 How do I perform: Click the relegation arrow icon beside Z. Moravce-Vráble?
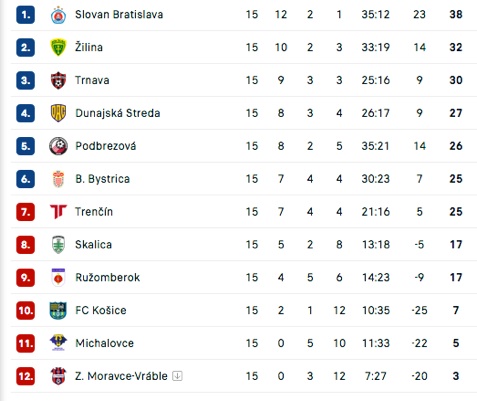click(x=177, y=376)
